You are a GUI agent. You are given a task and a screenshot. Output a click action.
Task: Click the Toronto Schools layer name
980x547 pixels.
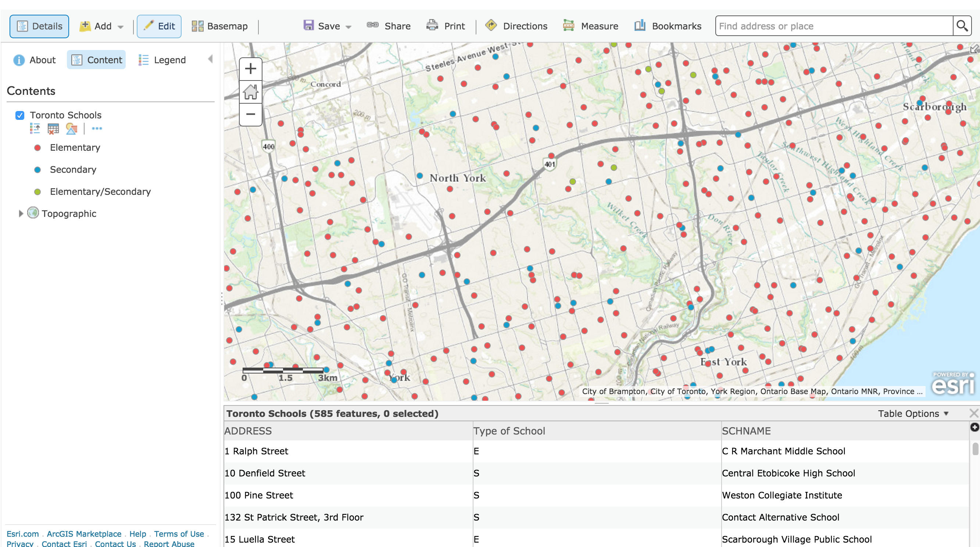65,115
